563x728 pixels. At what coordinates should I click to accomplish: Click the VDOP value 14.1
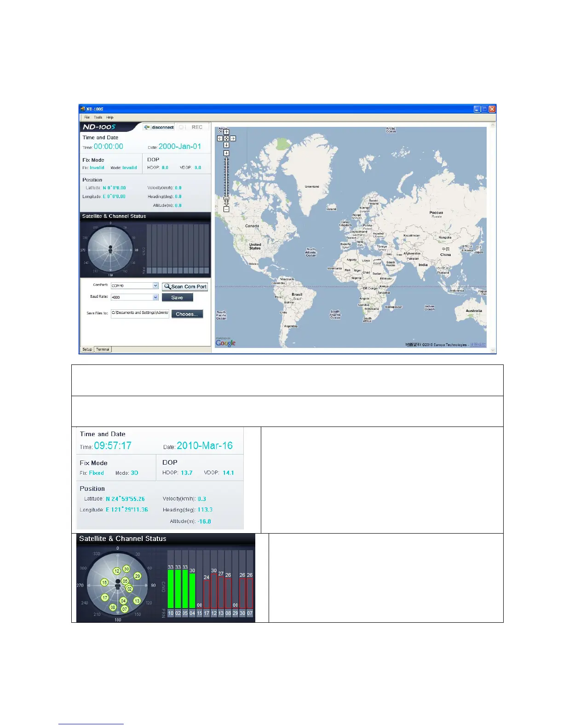pos(228,472)
